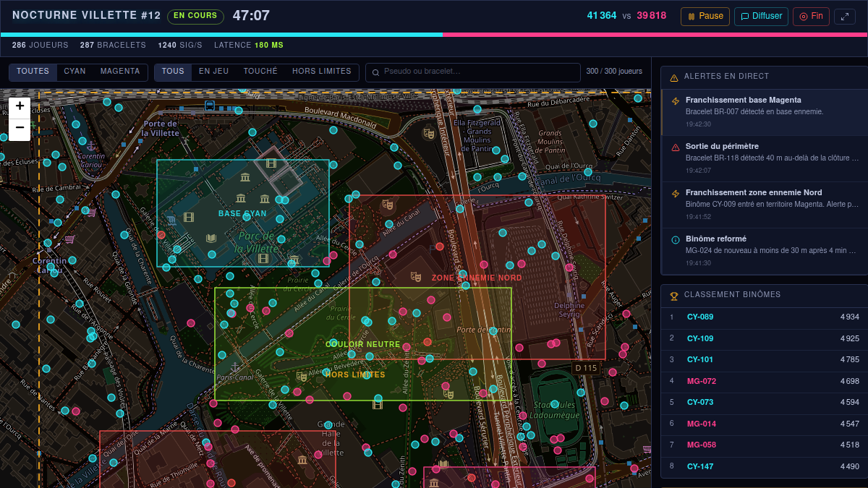Click the score 4 934 of CY-089

point(850,317)
